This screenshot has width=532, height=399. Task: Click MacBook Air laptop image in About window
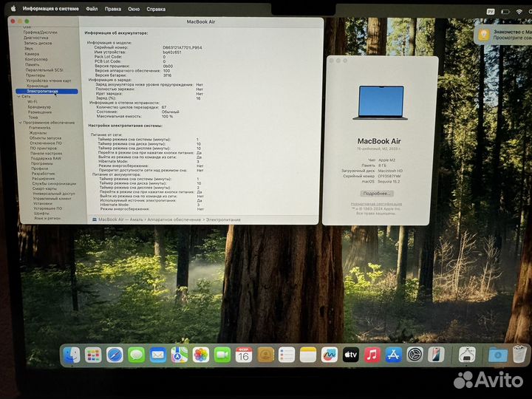coord(381,103)
